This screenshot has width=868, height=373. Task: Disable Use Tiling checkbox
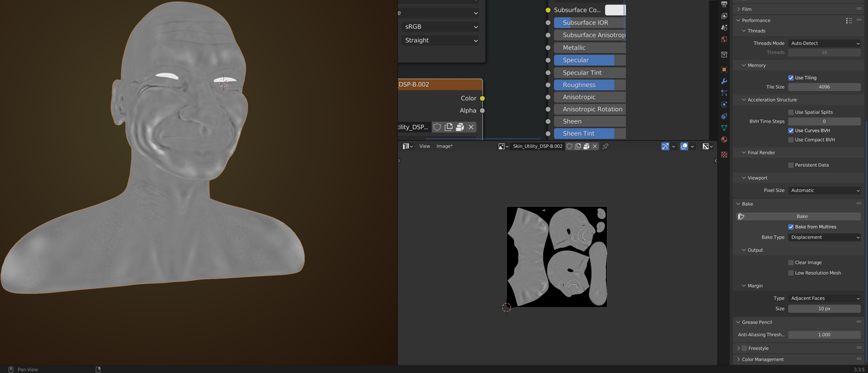[x=791, y=78]
